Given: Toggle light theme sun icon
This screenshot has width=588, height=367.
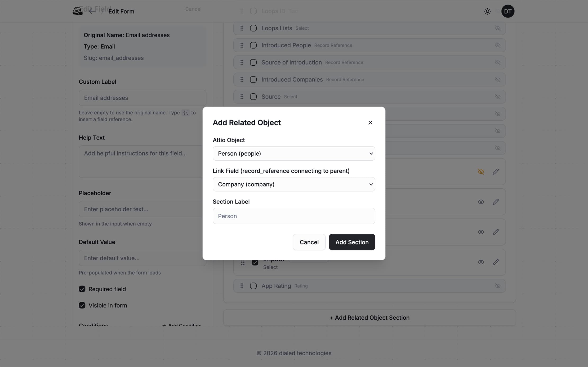Looking at the screenshot, I should tap(487, 11).
